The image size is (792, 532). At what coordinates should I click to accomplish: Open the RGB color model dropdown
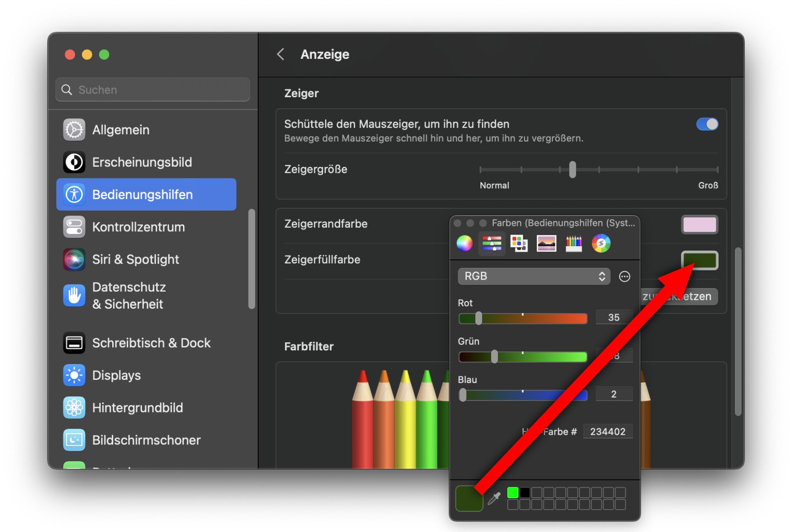(534, 277)
